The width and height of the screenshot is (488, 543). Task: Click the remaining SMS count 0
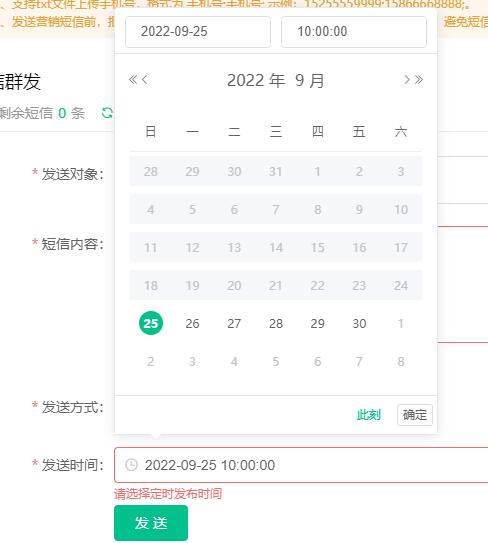click(x=62, y=113)
